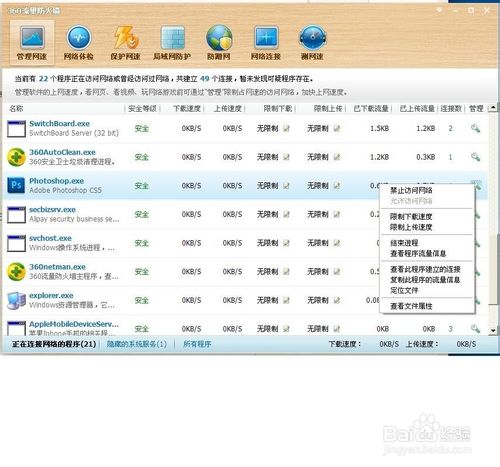500x467 pixels.
Task: Open the svchost.exe link
Action: point(50,238)
